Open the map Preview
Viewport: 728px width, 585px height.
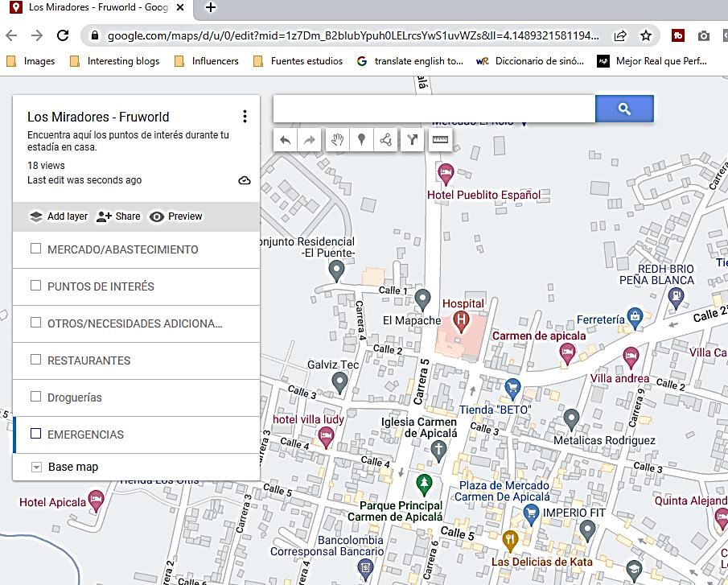click(x=176, y=216)
